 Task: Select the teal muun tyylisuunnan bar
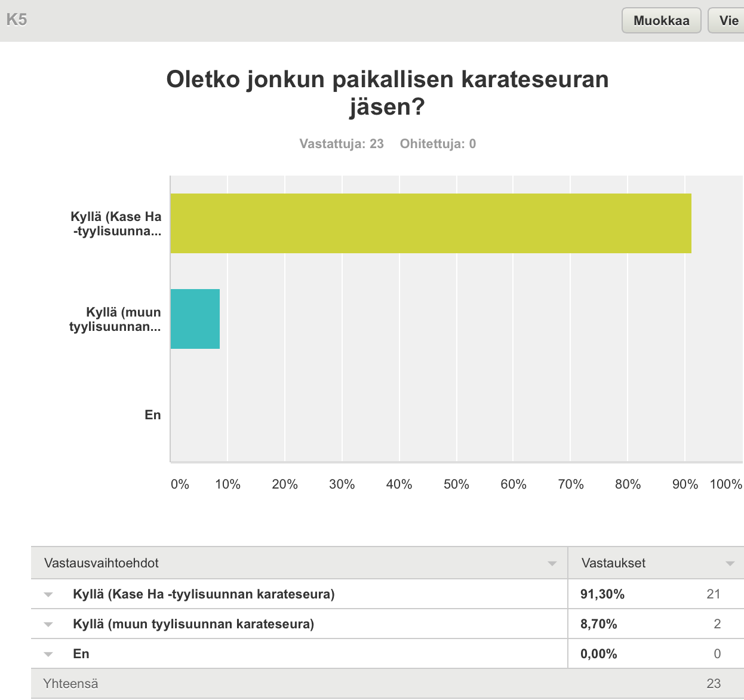point(195,319)
